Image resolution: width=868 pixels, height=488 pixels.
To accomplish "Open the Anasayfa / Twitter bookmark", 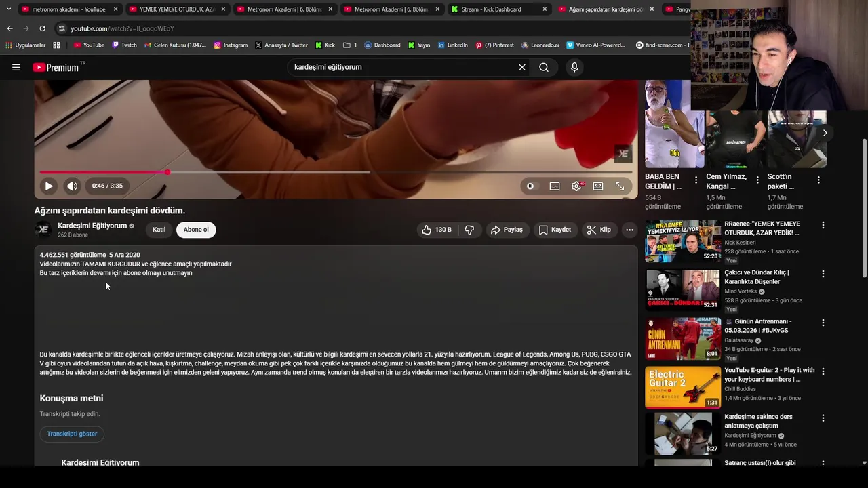I will tap(281, 45).
